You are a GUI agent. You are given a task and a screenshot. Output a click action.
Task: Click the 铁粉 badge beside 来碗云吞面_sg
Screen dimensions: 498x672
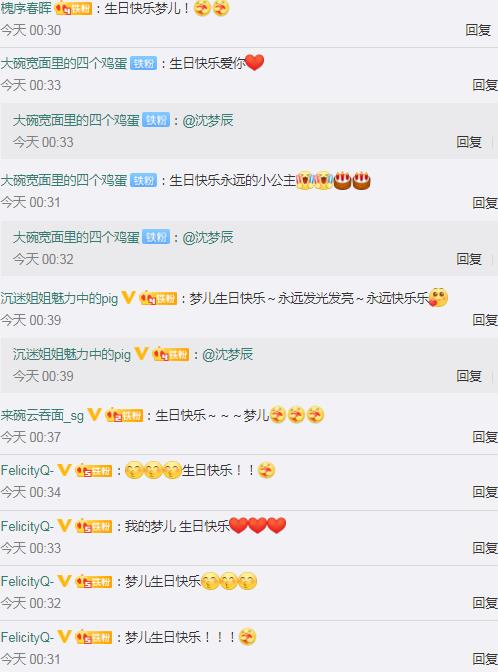tap(124, 415)
